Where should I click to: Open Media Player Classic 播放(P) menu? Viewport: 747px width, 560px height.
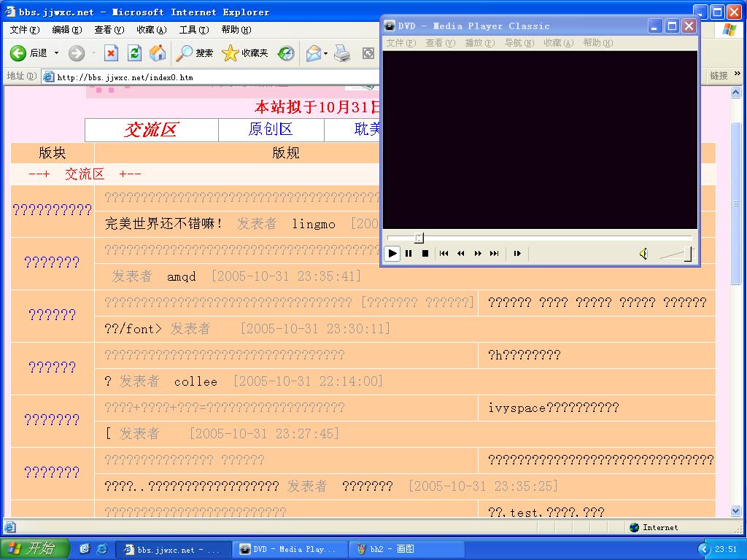(x=480, y=43)
